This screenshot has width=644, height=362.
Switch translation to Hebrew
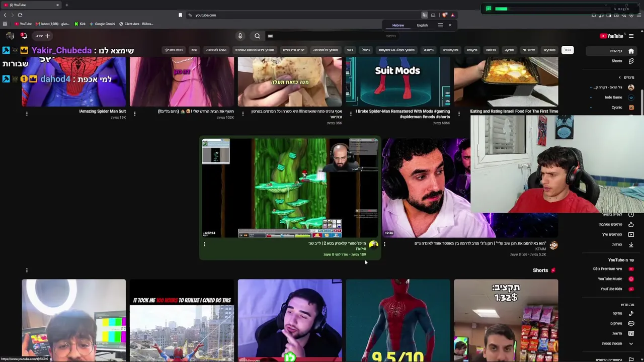pos(398,25)
